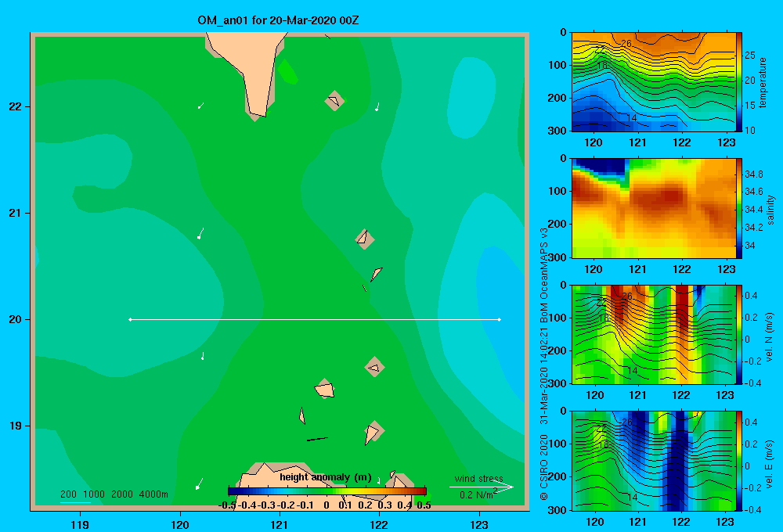This screenshot has width=783, height=532.
Task: Click the vertical 'temperature' axis label
Action: click(x=763, y=82)
